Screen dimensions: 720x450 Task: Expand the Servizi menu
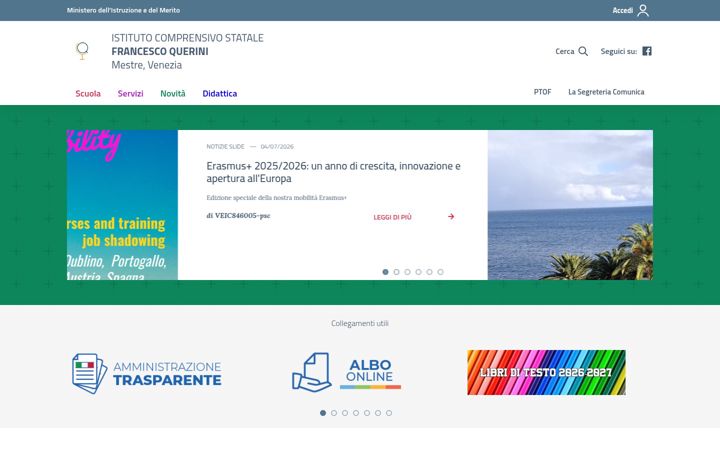130,93
